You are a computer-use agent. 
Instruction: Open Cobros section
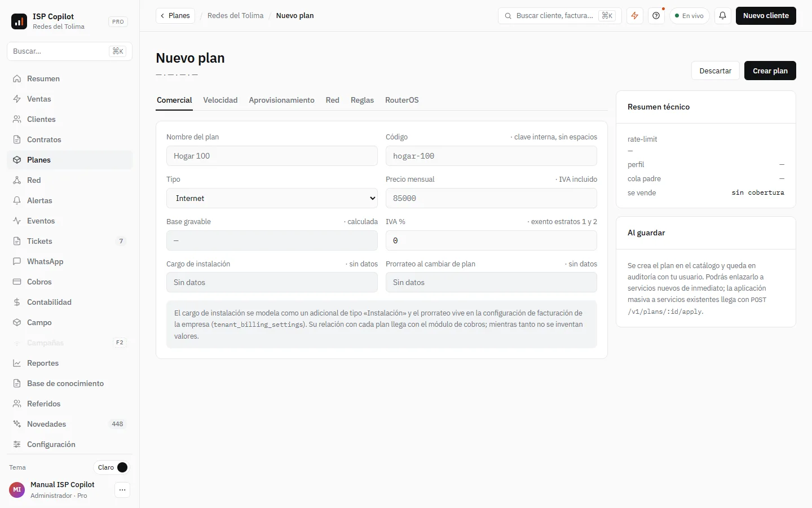(x=69, y=282)
